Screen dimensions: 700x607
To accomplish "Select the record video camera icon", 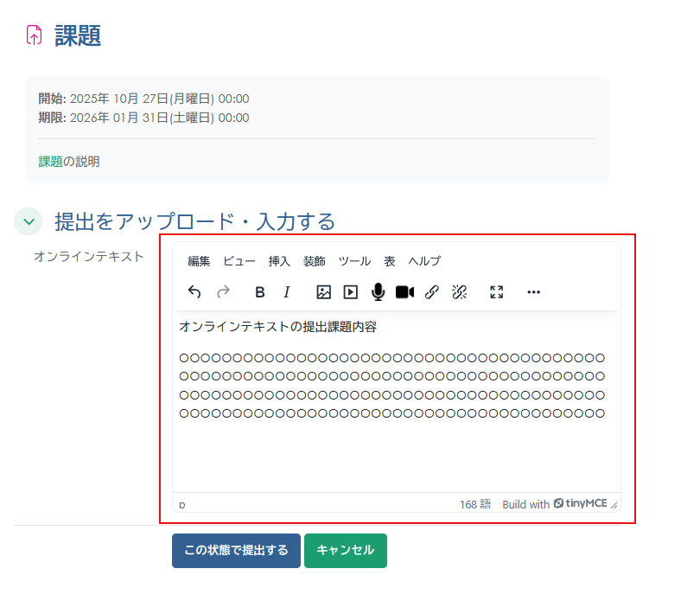I will [x=404, y=291].
